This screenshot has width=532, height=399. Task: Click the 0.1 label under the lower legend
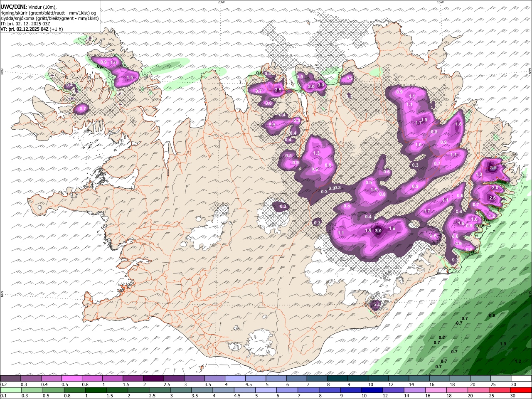click(x=4, y=396)
